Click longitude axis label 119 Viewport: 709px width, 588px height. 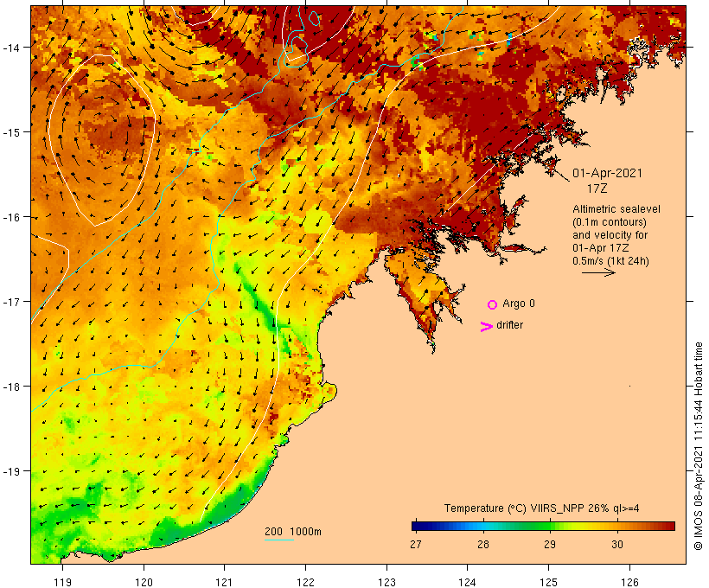click(62, 582)
